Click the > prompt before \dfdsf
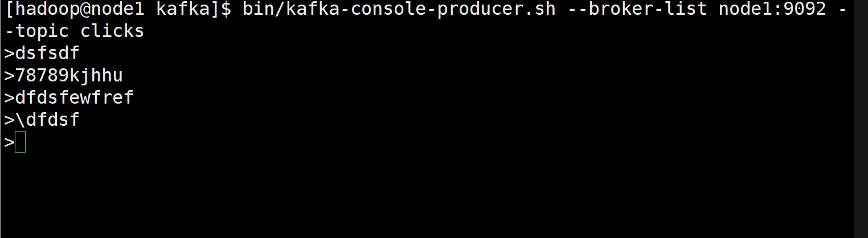The height and width of the screenshot is (238, 868). tap(9, 120)
